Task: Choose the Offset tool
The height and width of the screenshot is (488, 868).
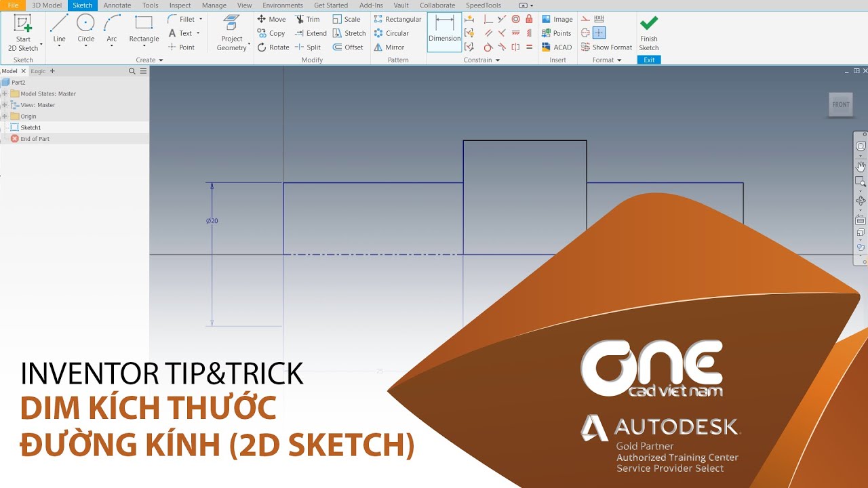Action: point(348,47)
